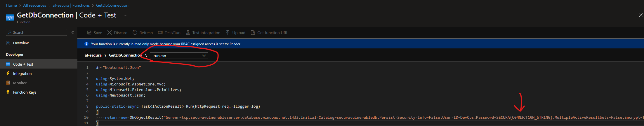Click the "Newtonsoft.Json" reference on line 1
Image resolution: width=644 pixels, height=126 pixels.
pyautogui.click(x=122, y=67)
